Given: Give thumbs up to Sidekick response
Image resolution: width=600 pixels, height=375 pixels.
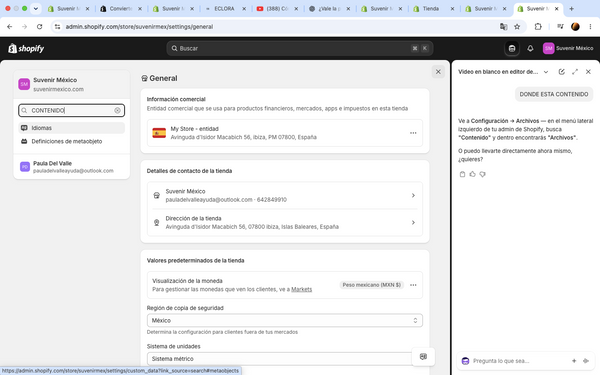Looking at the screenshot, I should [x=472, y=174].
